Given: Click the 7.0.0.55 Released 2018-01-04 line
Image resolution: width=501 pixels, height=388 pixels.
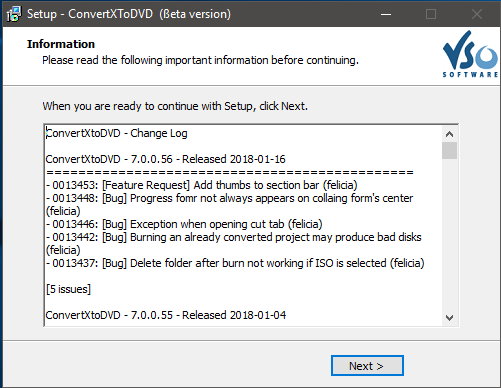Looking at the screenshot, I should pyautogui.click(x=166, y=315).
